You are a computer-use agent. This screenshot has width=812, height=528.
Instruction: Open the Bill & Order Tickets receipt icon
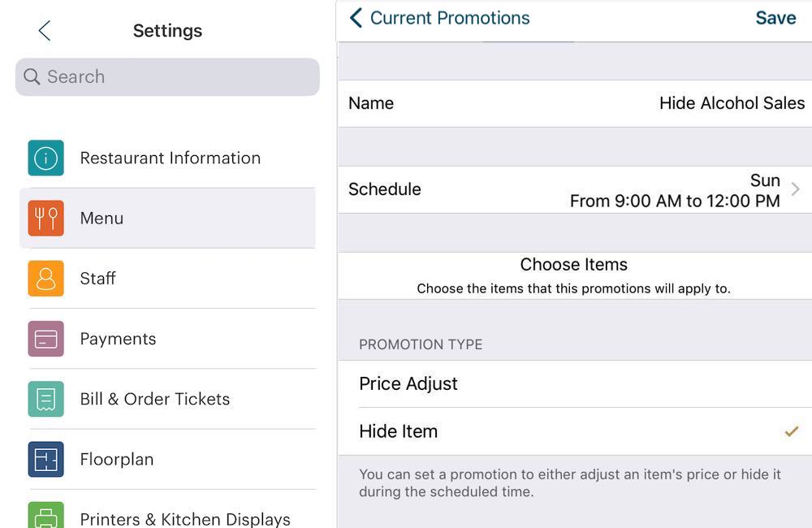(x=45, y=399)
